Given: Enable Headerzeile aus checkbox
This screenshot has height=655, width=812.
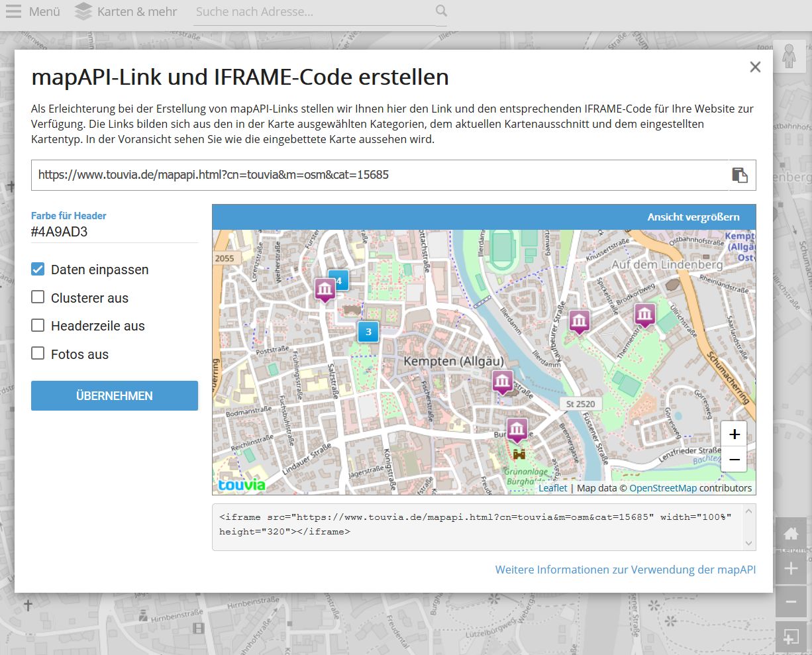Looking at the screenshot, I should [x=38, y=325].
